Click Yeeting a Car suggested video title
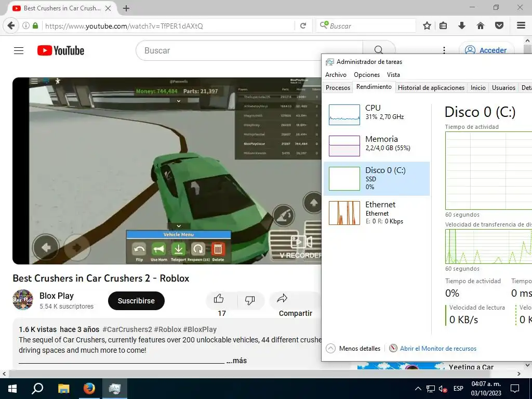 pyautogui.click(x=471, y=367)
